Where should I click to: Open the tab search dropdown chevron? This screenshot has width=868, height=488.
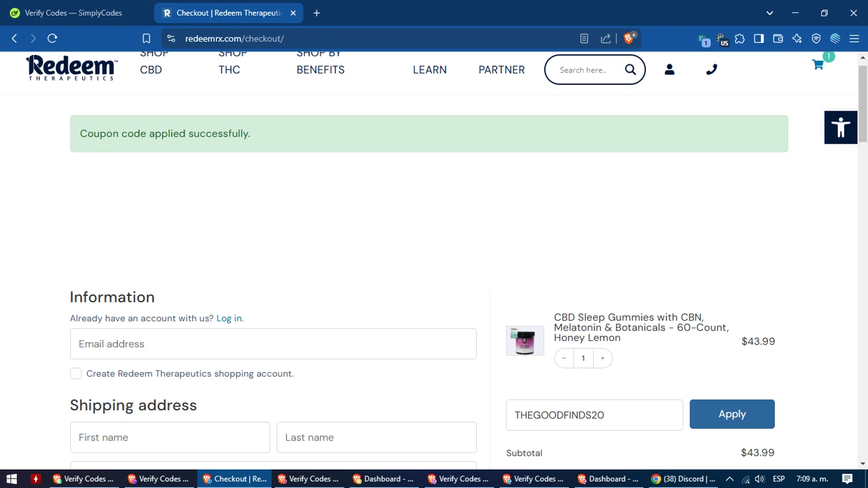pyautogui.click(x=770, y=13)
